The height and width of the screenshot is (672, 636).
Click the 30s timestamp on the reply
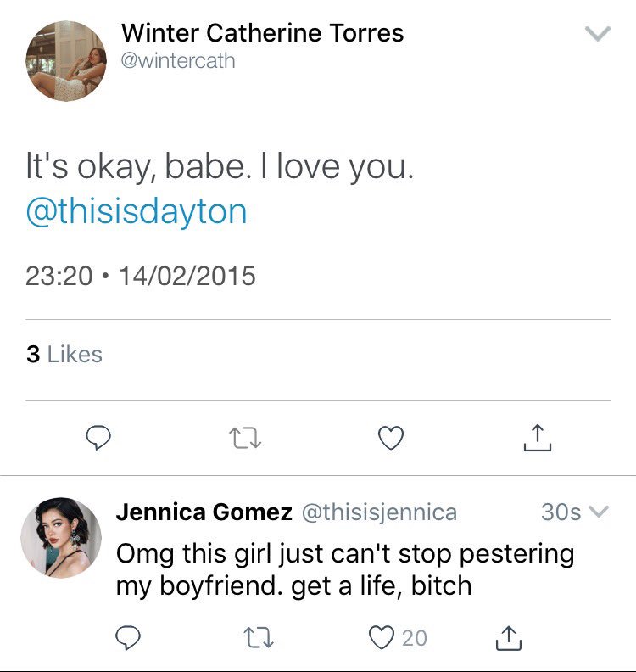point(560,512)
